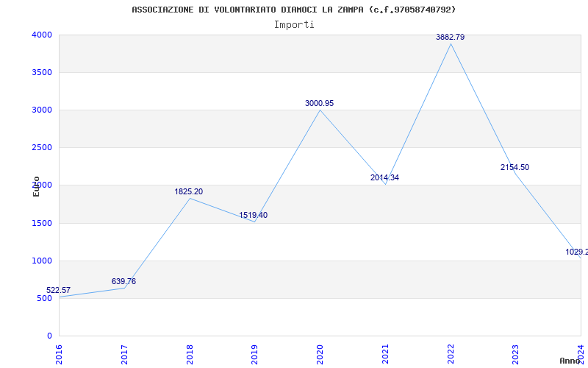
Task: Click x-axis year 2018
Action: (190, 354)
